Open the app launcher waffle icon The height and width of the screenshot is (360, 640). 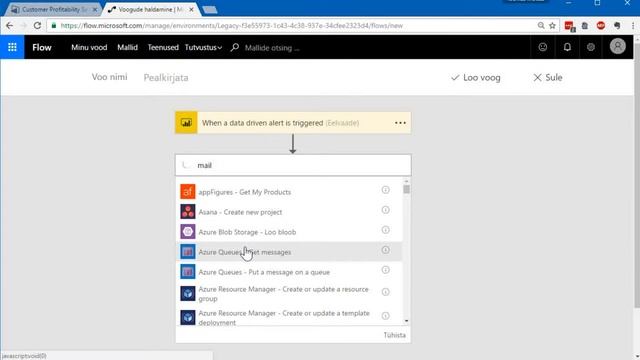12,47
